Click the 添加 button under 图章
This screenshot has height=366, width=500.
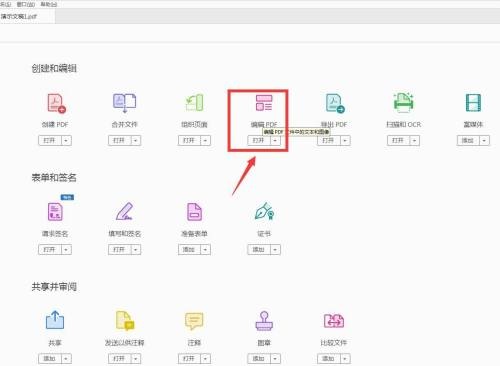point(259,358)
